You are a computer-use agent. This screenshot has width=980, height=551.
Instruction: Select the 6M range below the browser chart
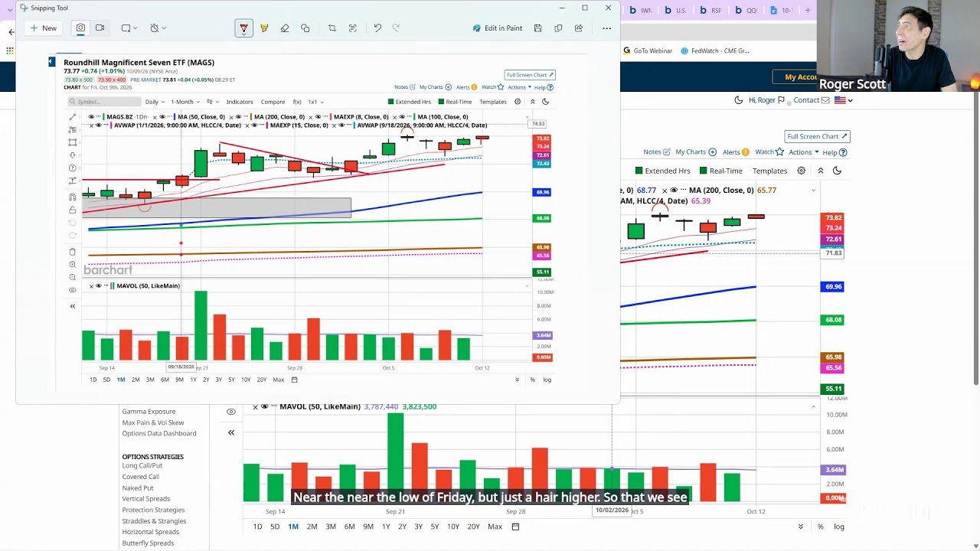tap(349, 527)
